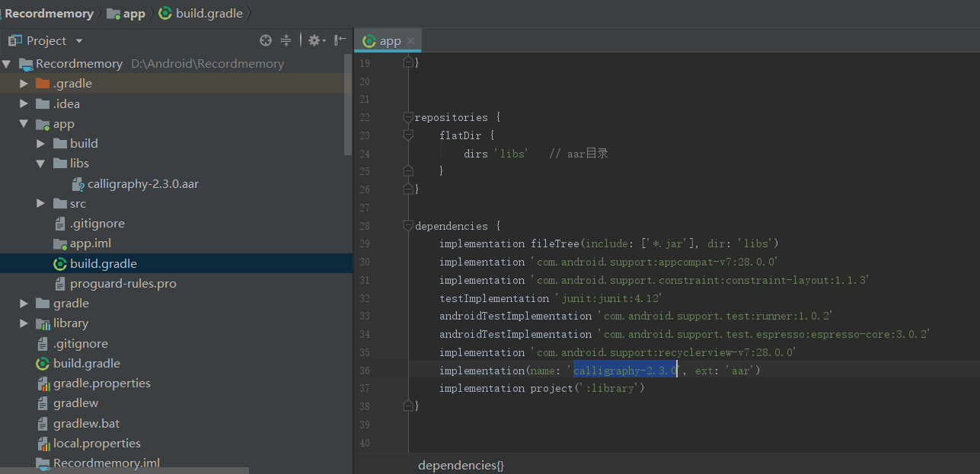This screenshot has height=474, width=980.
Task: Click fold end marker at line 38
Action: (x=408, y=407)
